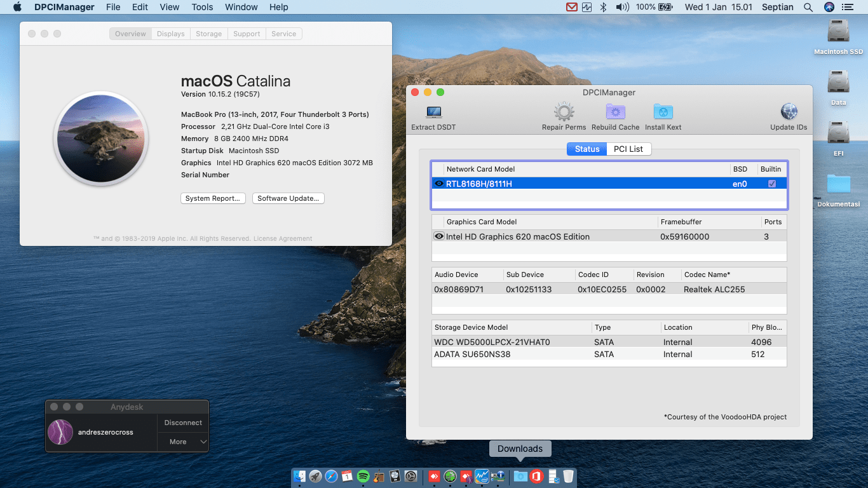Open the Window menu in menu bar

pyautogui.click(x=241, y=7)
